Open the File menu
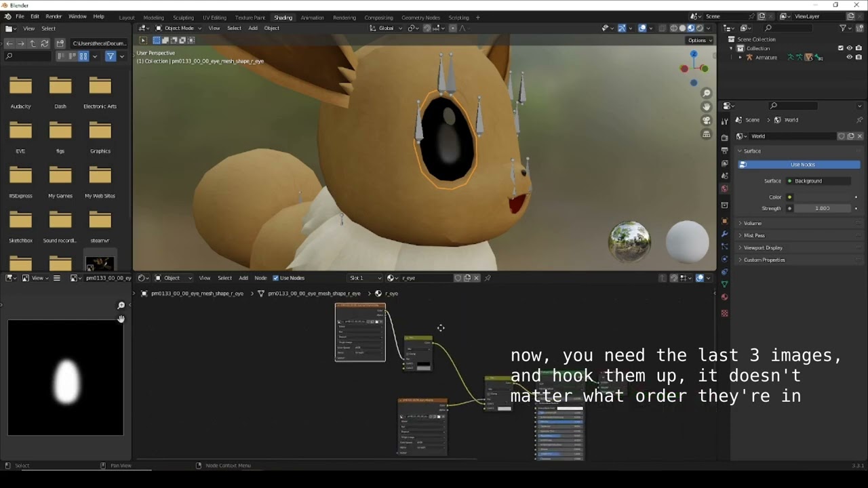 coord(20,16)
